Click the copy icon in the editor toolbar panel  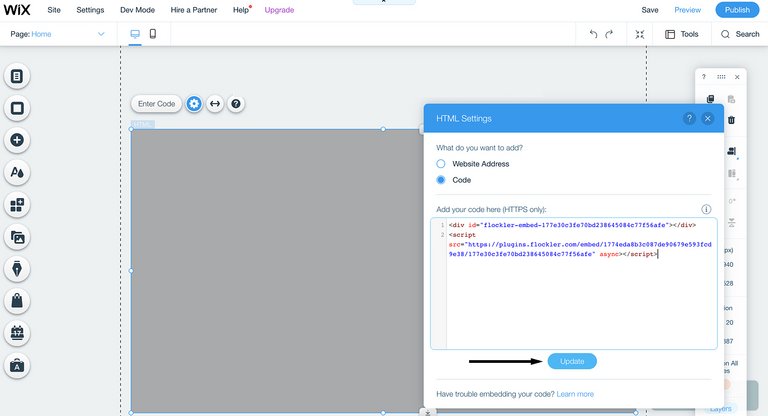(711, 99)
